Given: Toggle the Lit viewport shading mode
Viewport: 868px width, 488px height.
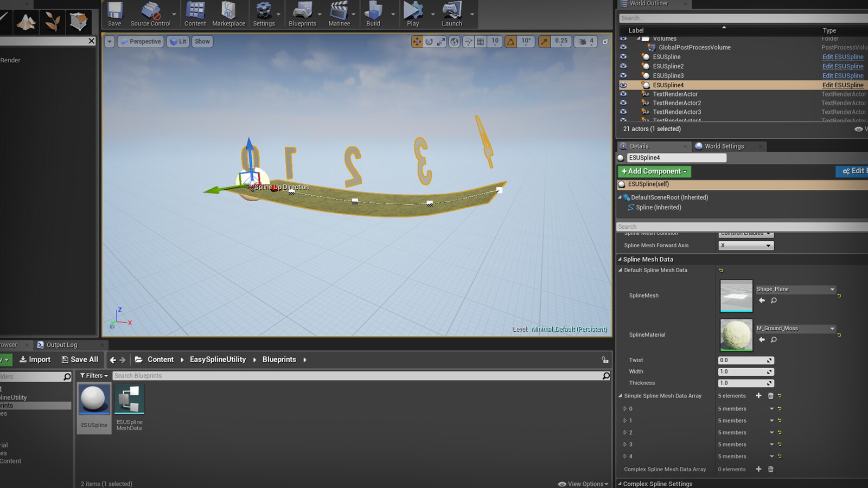Looking at the screenshot, I should coord(178,41).
